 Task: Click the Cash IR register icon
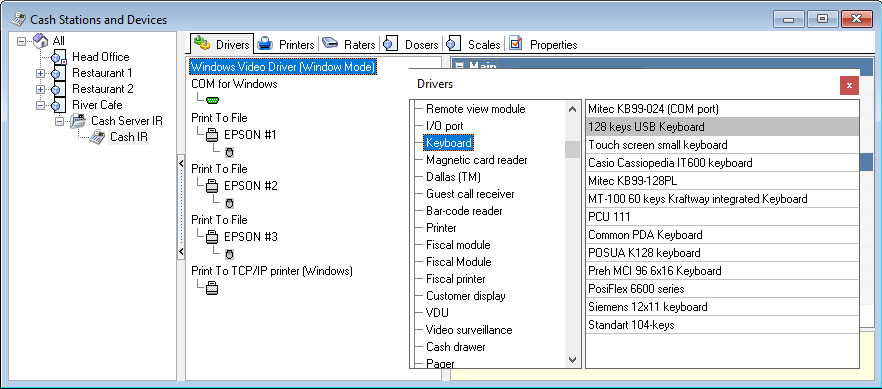coord(97,137)
